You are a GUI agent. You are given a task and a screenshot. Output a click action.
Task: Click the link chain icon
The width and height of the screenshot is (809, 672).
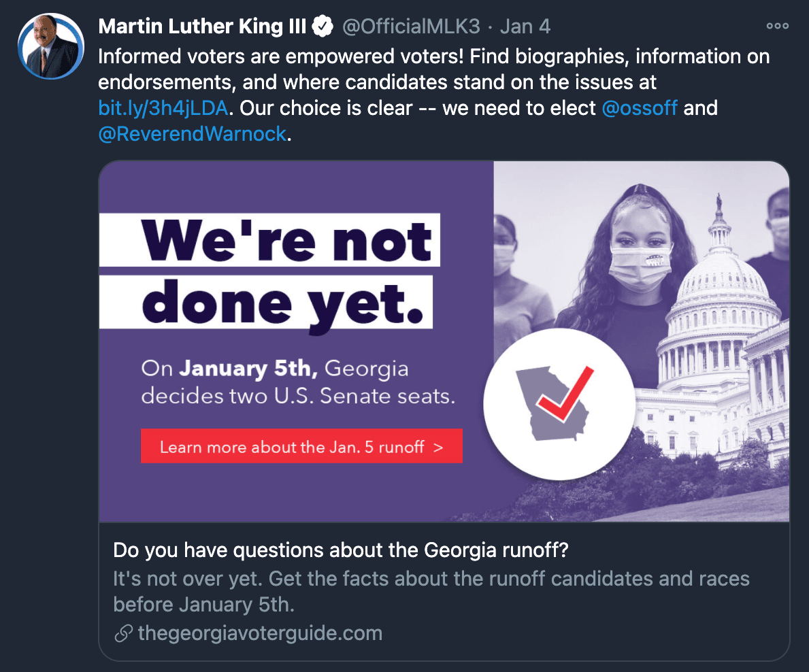click(123, 634)
